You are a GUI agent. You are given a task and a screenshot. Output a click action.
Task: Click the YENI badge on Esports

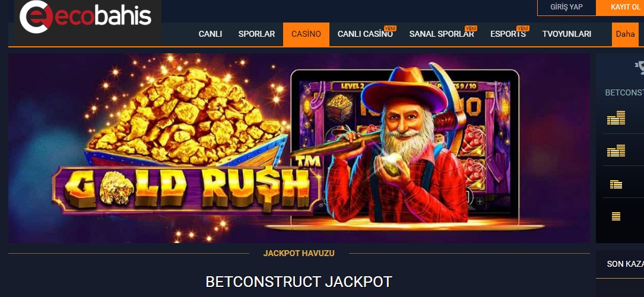[x=523, y=28]
